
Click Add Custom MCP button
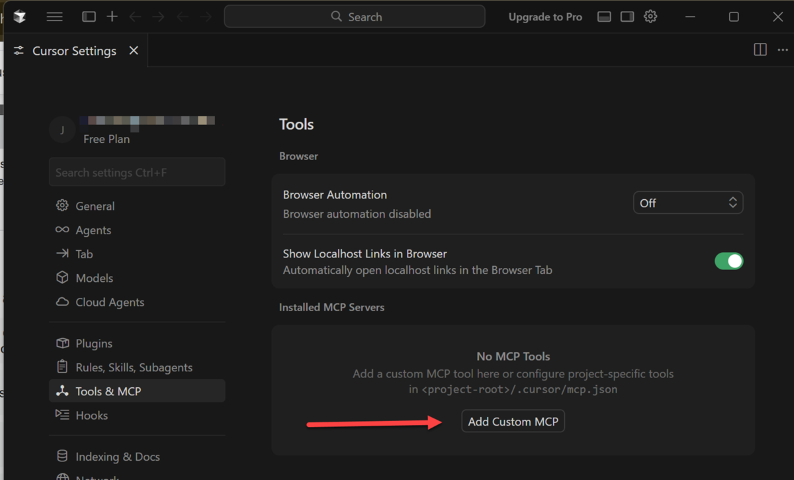513,421
